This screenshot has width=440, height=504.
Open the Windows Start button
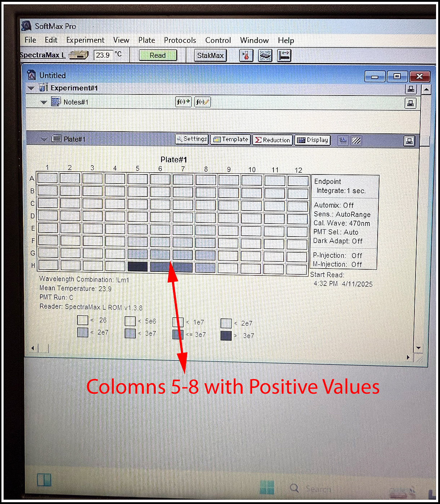pos(267,487)
